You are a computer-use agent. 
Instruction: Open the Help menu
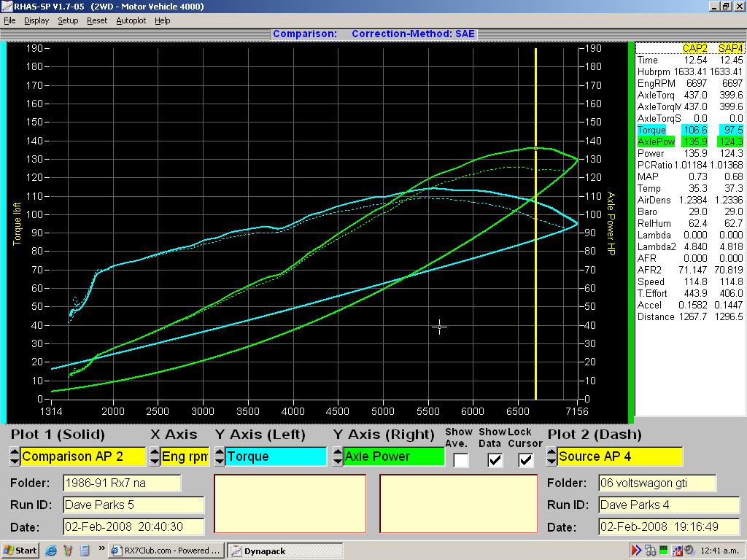[163, 20]
